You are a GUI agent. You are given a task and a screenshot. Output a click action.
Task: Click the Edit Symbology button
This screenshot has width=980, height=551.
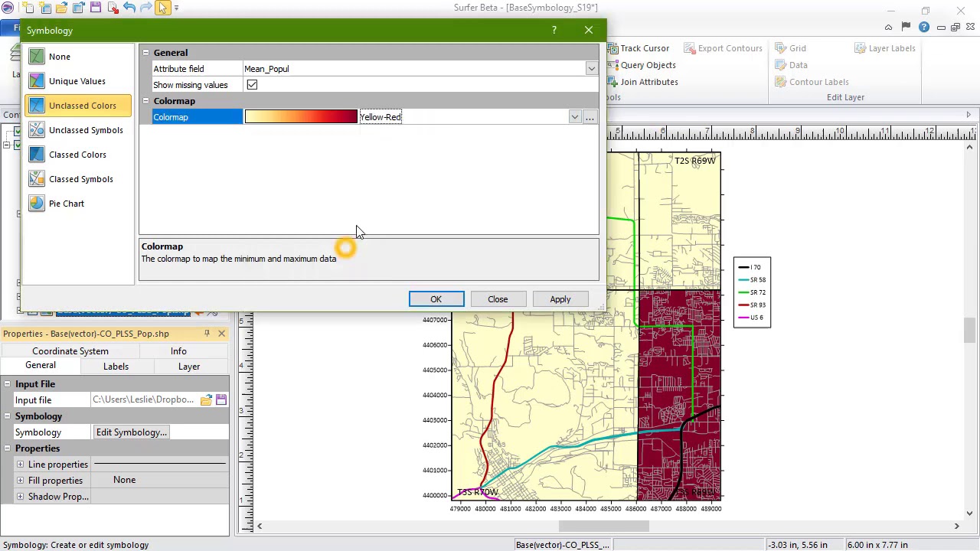click(x=131, y=432)
